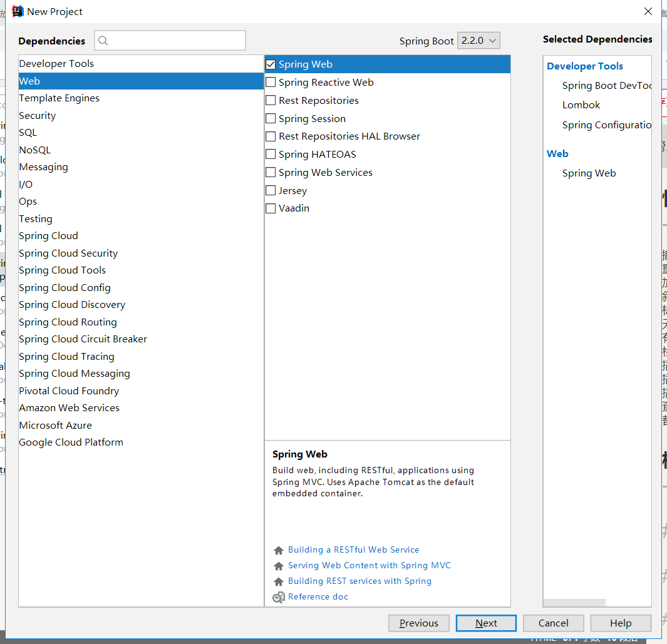Viewport: 667px width, 644px height.
Task: Select the Testing category
Action: [141, 219]
